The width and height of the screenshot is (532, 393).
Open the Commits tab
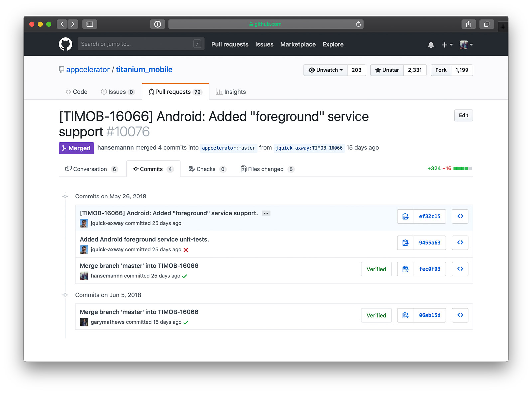pos(153,169)
